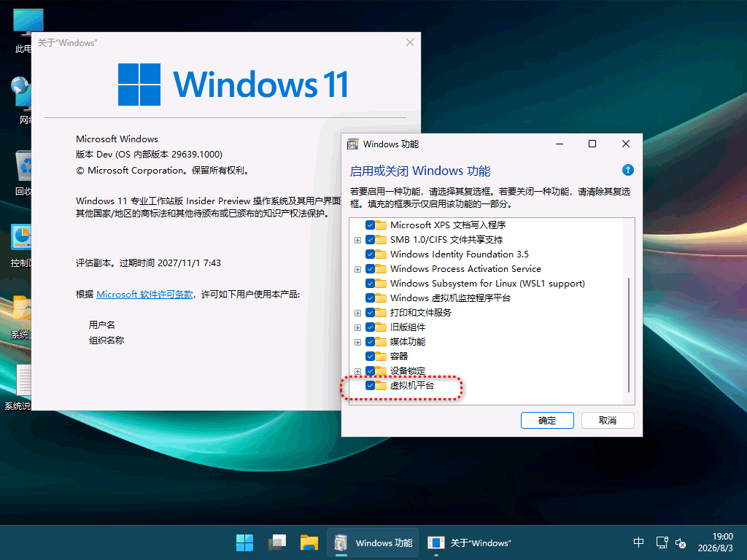The image size is (747, 560).
Task: Open the clock showing 19:00
Action: click(x=715, y=542)
